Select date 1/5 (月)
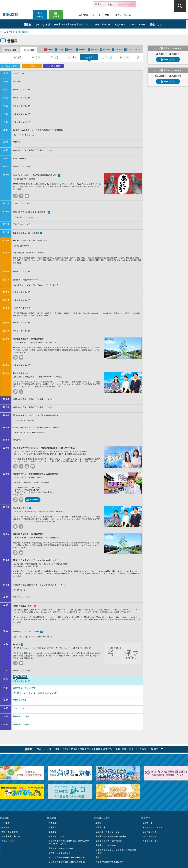Image resolution: width=188 pixels, height=868 pixels. coord(18,58)
